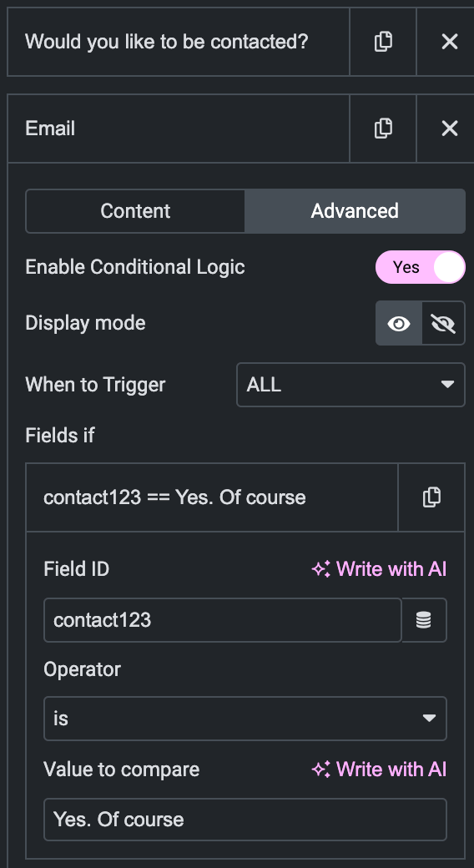The height and width of the screenshot is (868, 474).
Task: Duplicate the contact123 condition row
Action: pyautogui.click(x=431, y=497)
